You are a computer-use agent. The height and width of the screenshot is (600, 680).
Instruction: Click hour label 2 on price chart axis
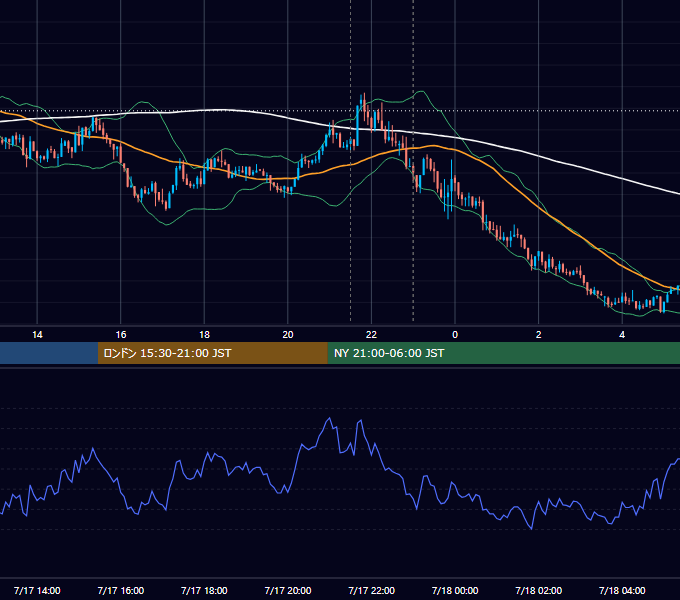coord(539,335)
